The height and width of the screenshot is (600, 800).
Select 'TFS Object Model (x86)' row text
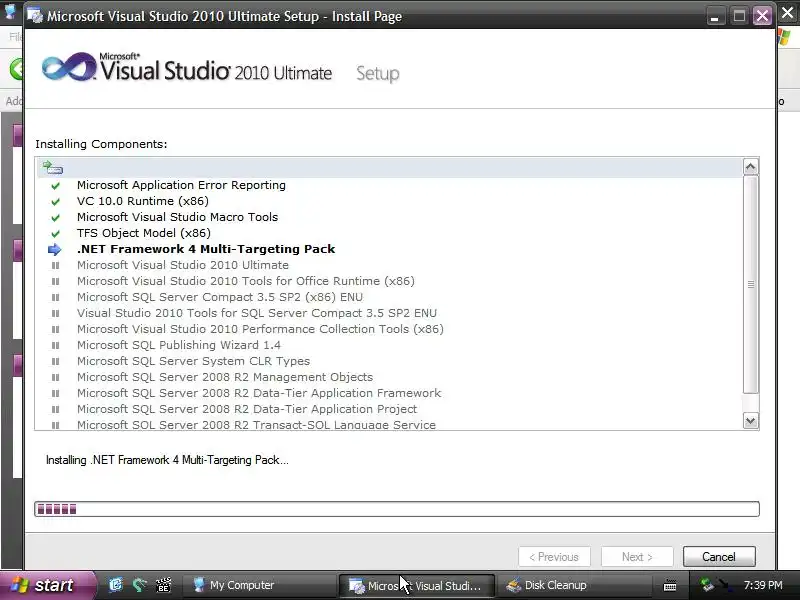[144, 233]
